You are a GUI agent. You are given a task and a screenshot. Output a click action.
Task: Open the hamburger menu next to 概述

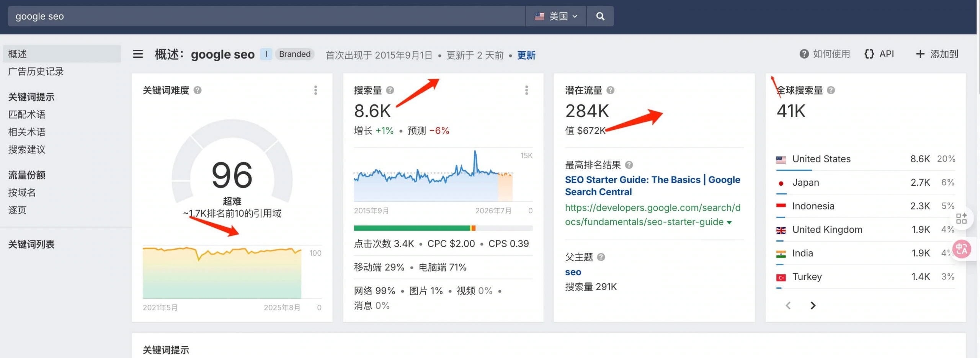(137, 54)
